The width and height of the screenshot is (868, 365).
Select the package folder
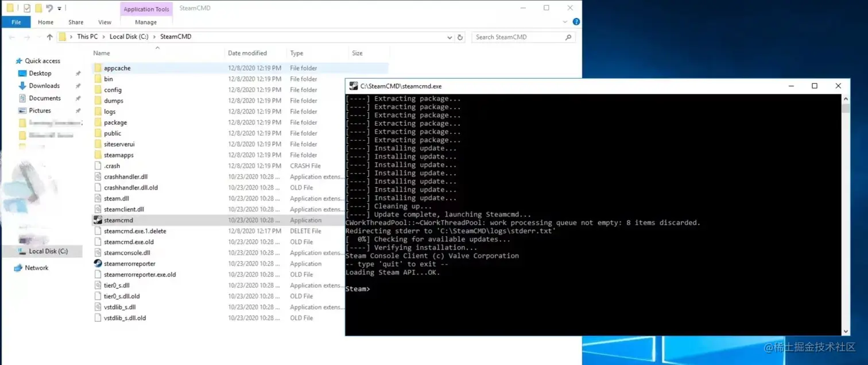[115, 122]
